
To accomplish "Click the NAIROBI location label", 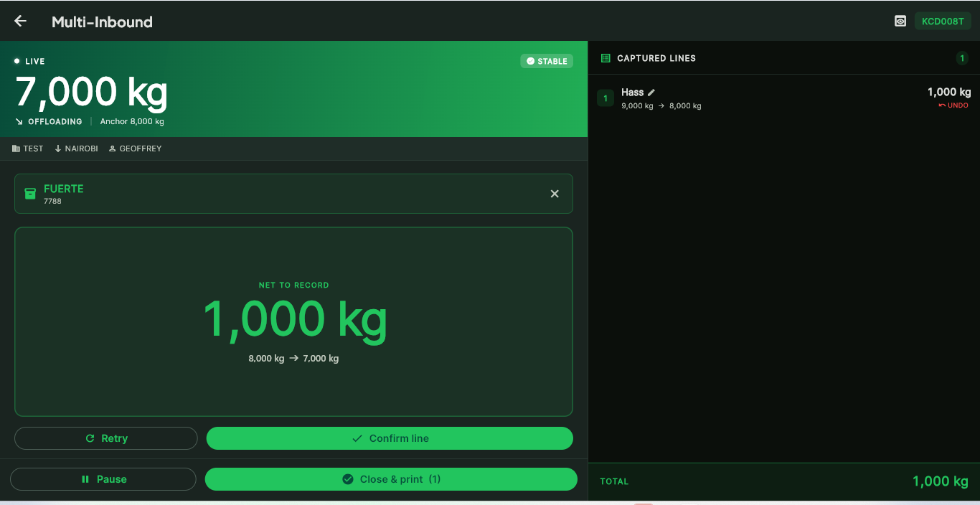I will coord(77,148).
